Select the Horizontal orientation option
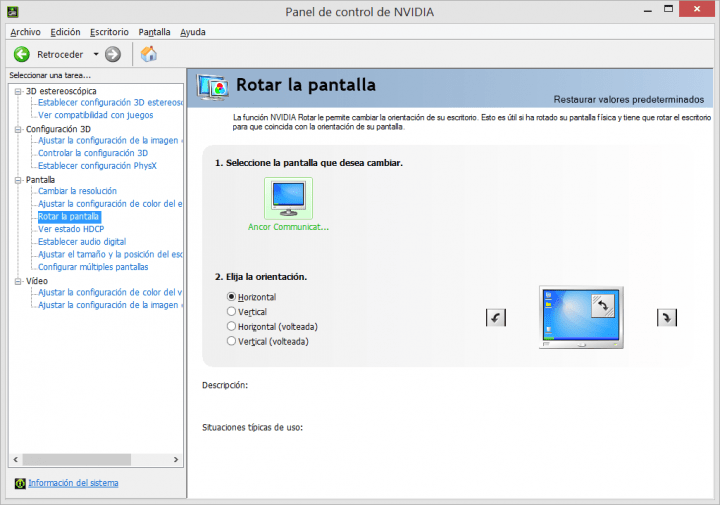 (x=231, y=297)
